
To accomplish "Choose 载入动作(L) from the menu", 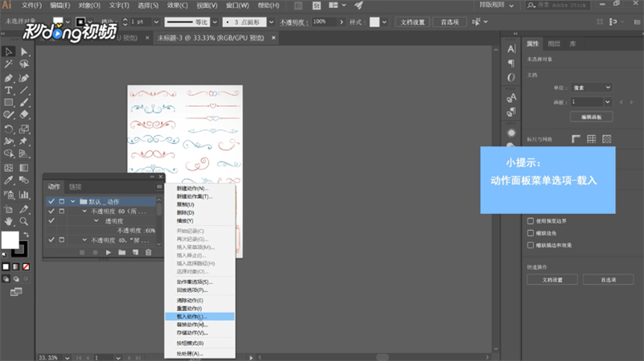I will 199,317.
